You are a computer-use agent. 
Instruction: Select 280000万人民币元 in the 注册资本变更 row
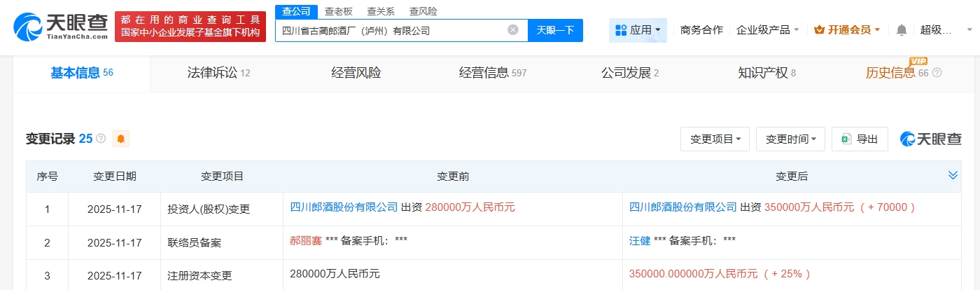pyautogui.click(x=335, y=275)
